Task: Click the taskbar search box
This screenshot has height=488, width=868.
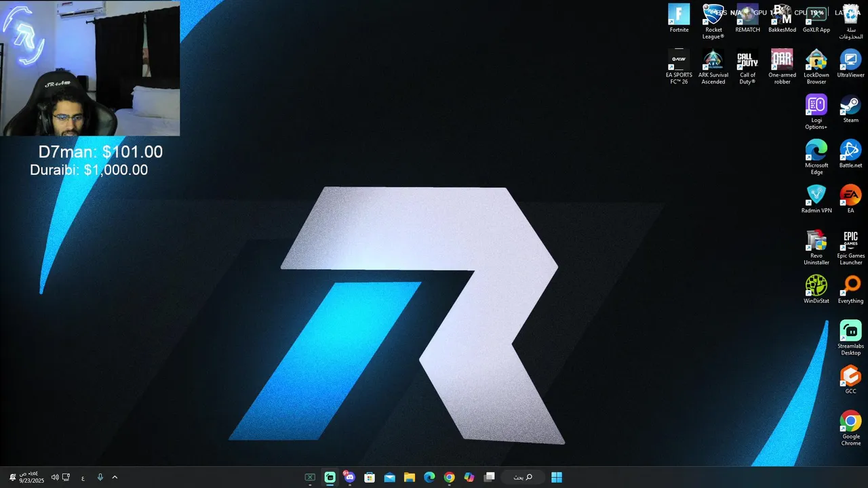Action: (523, 477)
